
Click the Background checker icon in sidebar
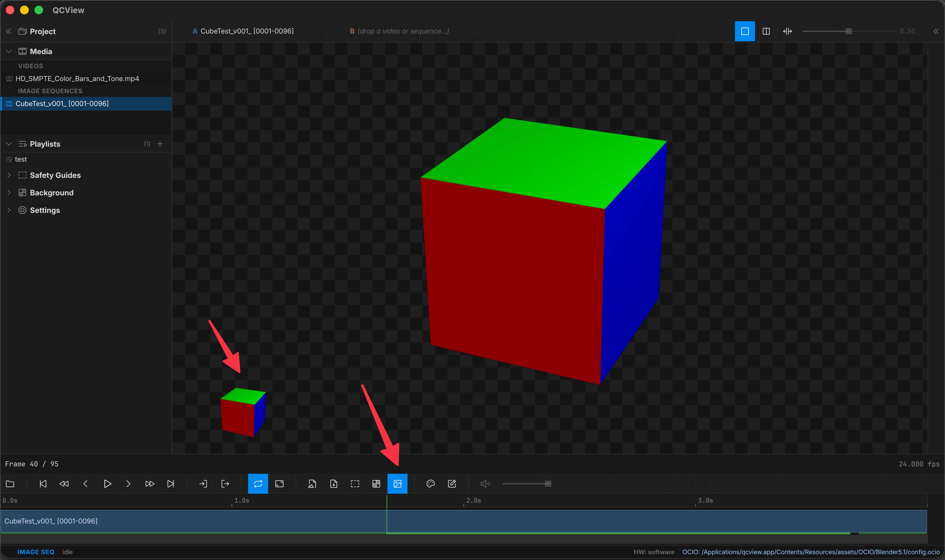22,192
